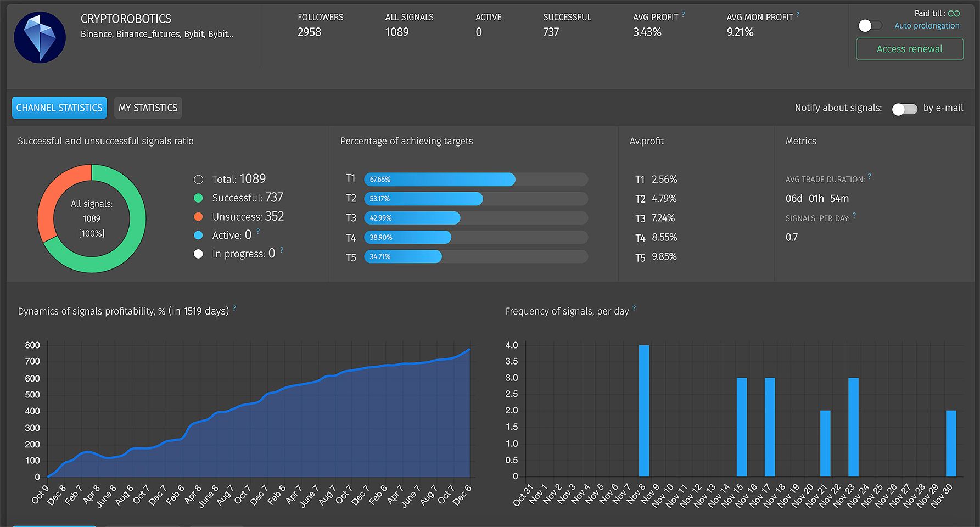The image size is (980, 527).
Task: Click the SUCCESSFUL value 737 in header
Action: point(551,32)
